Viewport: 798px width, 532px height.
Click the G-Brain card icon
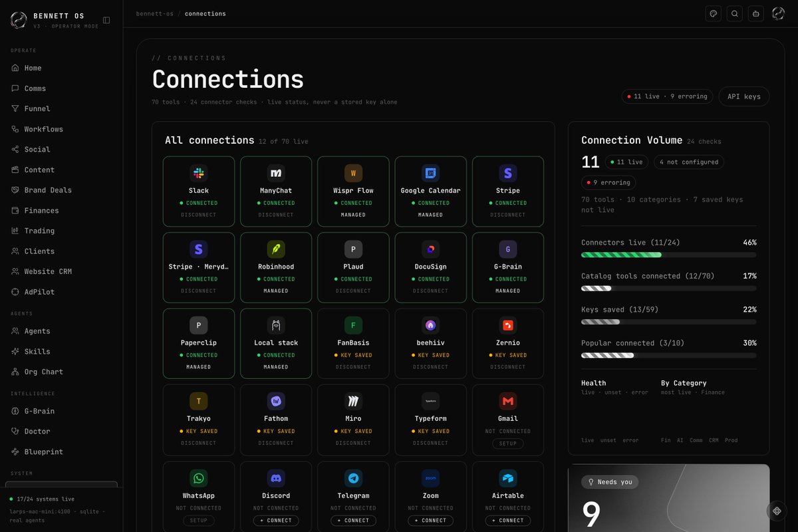(507, 249)
